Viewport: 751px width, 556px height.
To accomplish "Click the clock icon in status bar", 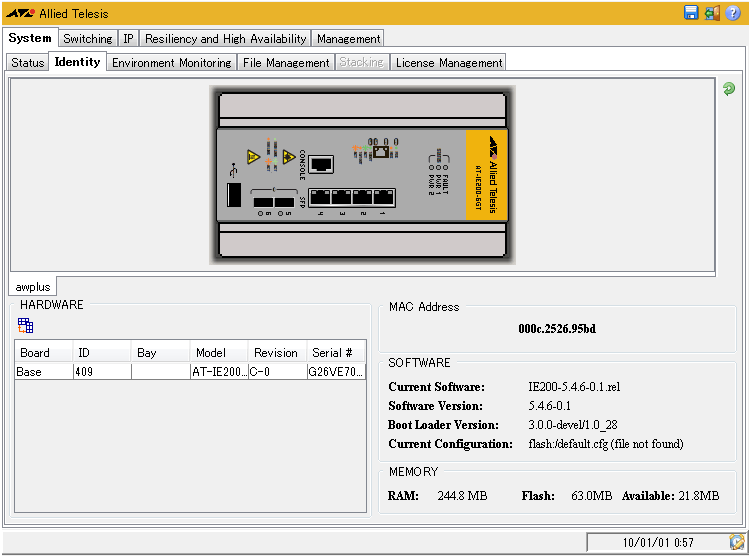I will pos(737,542).
